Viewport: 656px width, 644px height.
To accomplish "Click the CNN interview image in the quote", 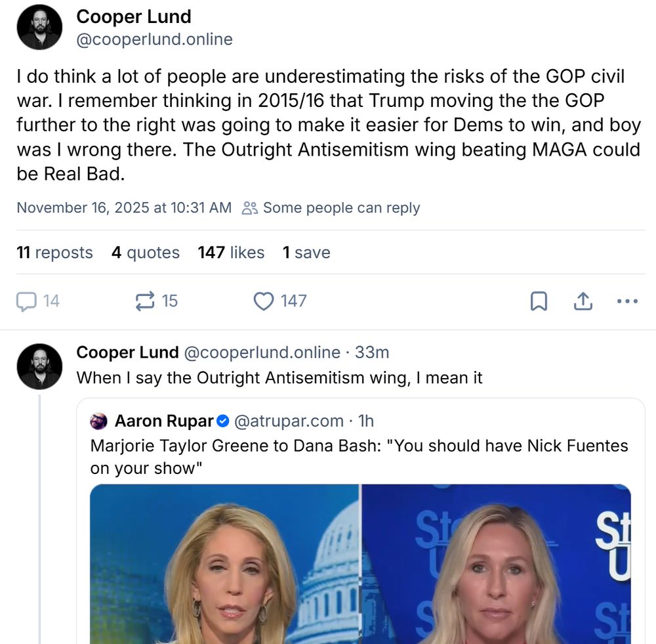I will pyautogui.click(x=359, y=565).
